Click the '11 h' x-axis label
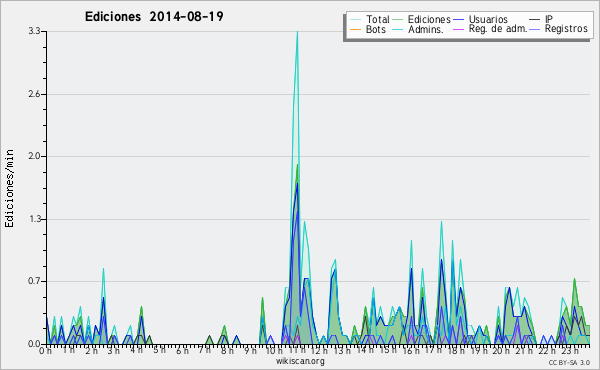The height and width of the screenshot is (370, 600). coord(297,350)
